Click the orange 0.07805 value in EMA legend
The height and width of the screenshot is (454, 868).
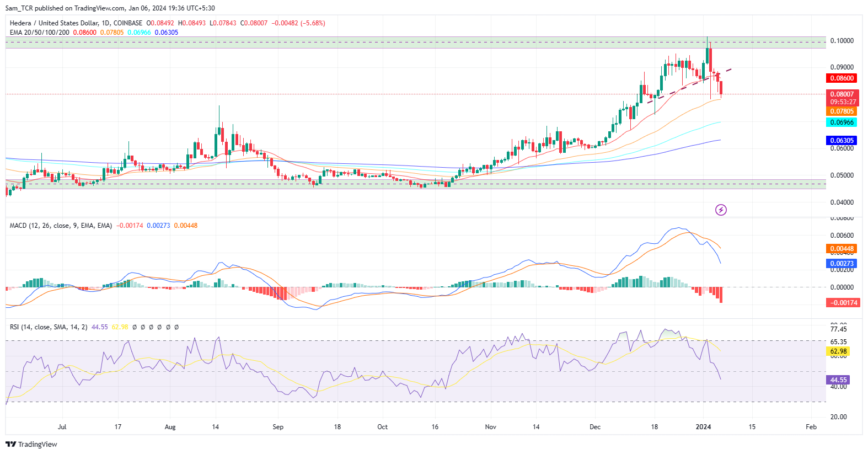coord(112,33)
